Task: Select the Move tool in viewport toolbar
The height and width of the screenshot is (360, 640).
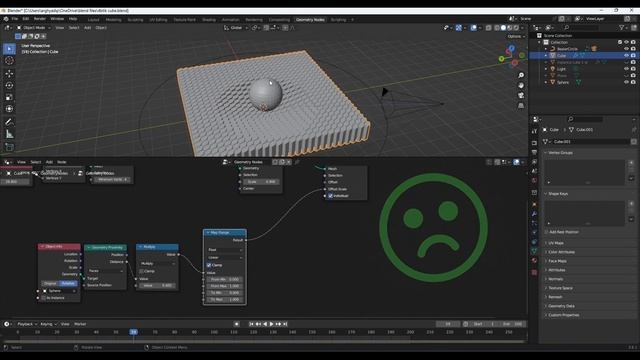Action: tap(9, 73)
